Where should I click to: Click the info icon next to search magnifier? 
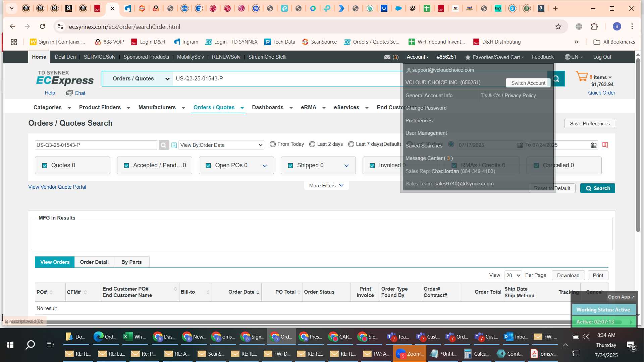174,145
